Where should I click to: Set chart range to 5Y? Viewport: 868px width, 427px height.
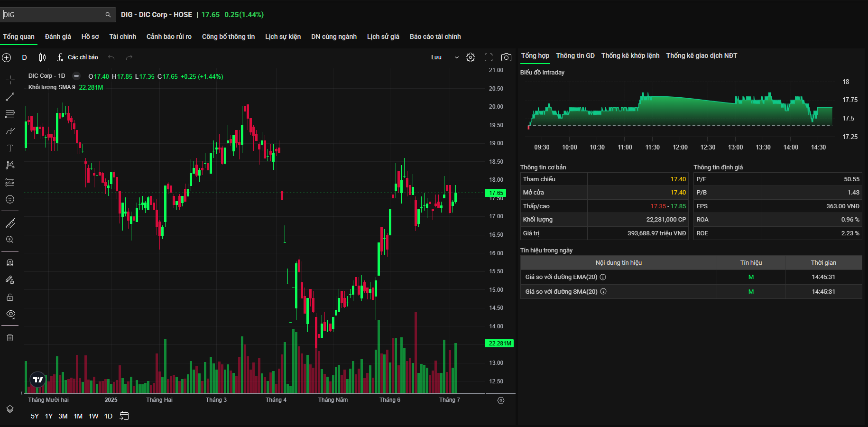(35, 416)
